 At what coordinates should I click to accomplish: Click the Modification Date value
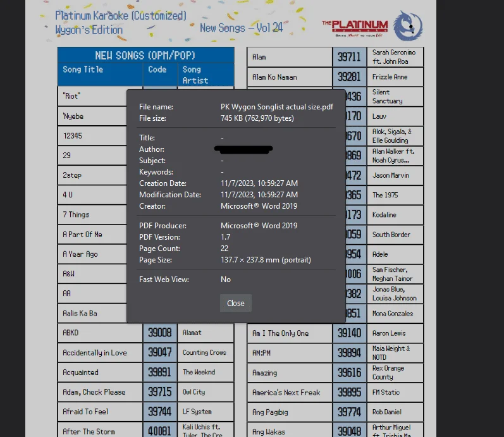tap(259, 195)
